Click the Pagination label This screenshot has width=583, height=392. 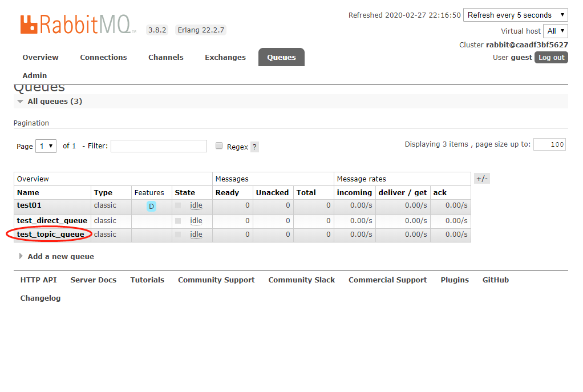click(x=31, y=123)
